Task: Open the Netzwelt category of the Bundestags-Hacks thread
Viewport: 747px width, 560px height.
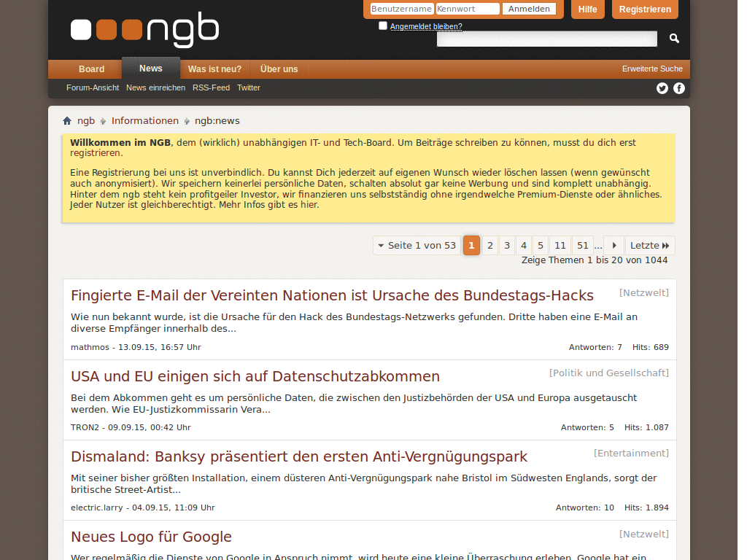Action: point(643,292)
